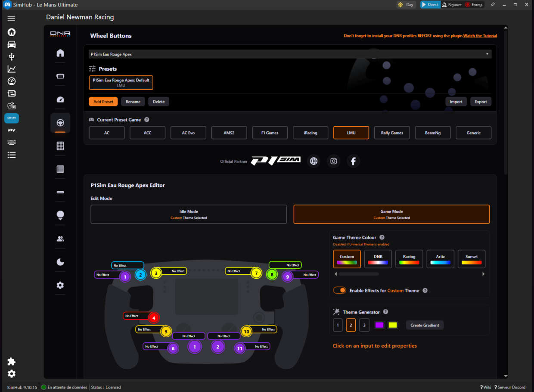Select the moon night-mode icon in DNR sidebar
The height and width of the screenshot is (392, 534).
point(60,262)
